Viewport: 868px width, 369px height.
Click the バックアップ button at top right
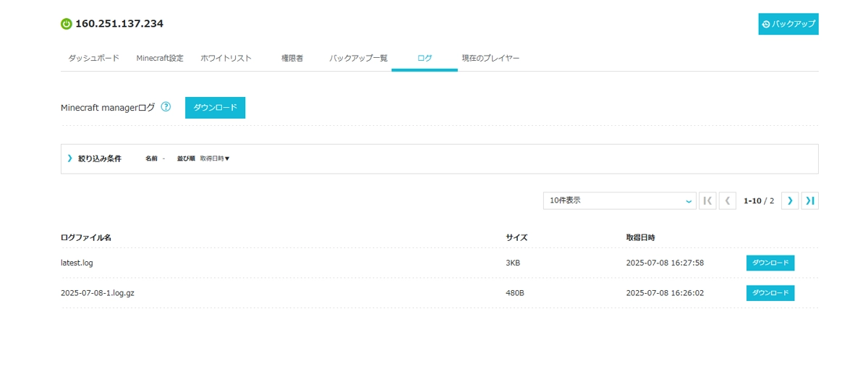click(788, 24)
